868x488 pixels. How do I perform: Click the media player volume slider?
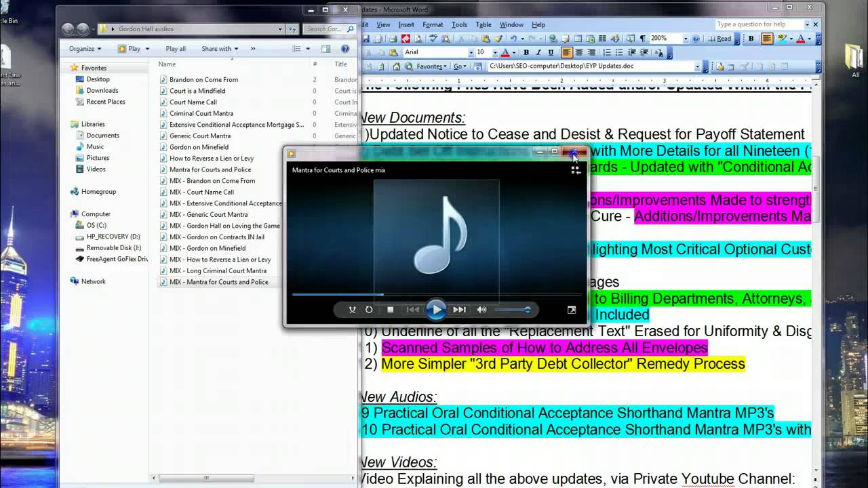point(513,310)
